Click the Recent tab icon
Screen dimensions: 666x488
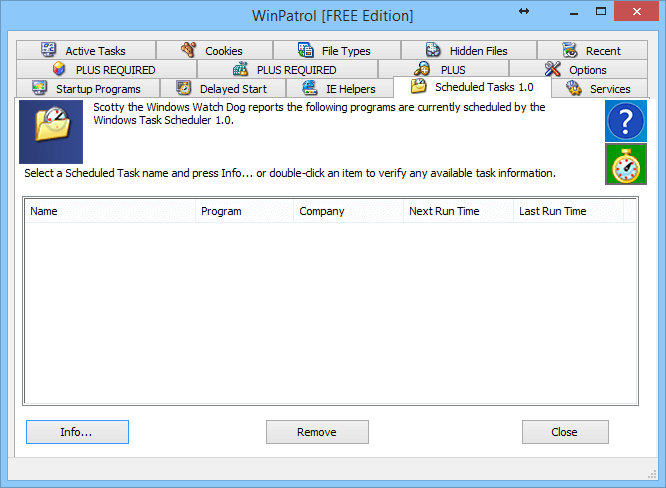(570, 50)
